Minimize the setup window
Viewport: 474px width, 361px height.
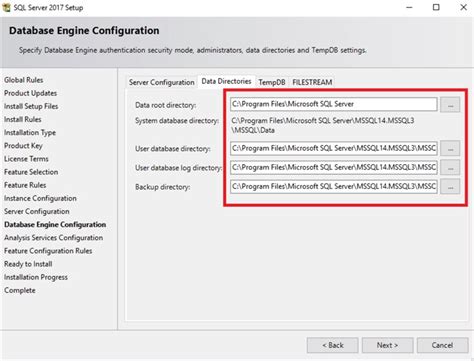409,7
